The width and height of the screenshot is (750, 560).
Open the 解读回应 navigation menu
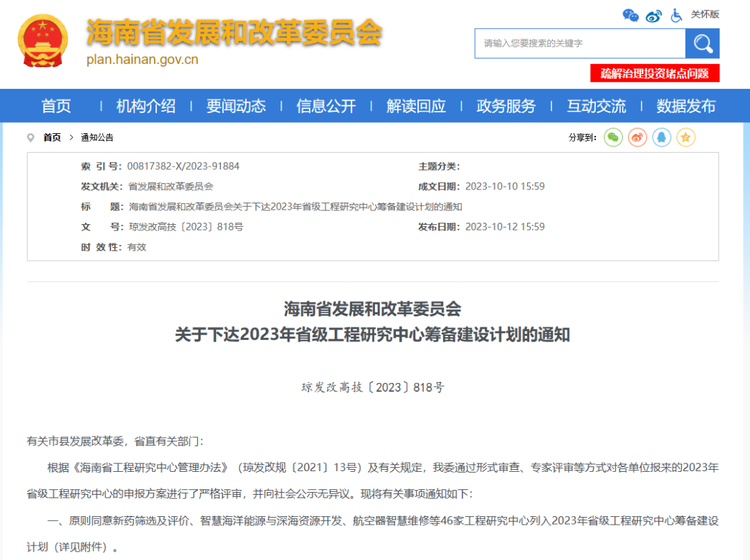click(416, 106)
